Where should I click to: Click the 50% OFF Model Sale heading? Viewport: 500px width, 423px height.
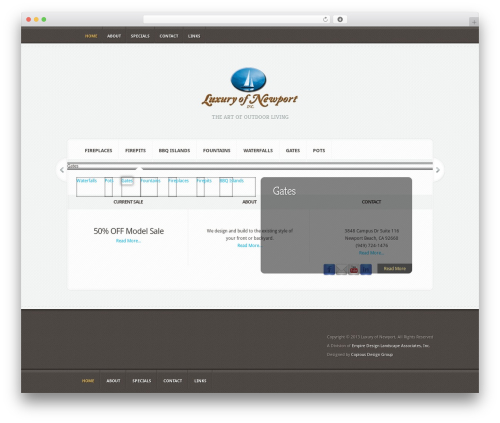click(x=129, y=231)
